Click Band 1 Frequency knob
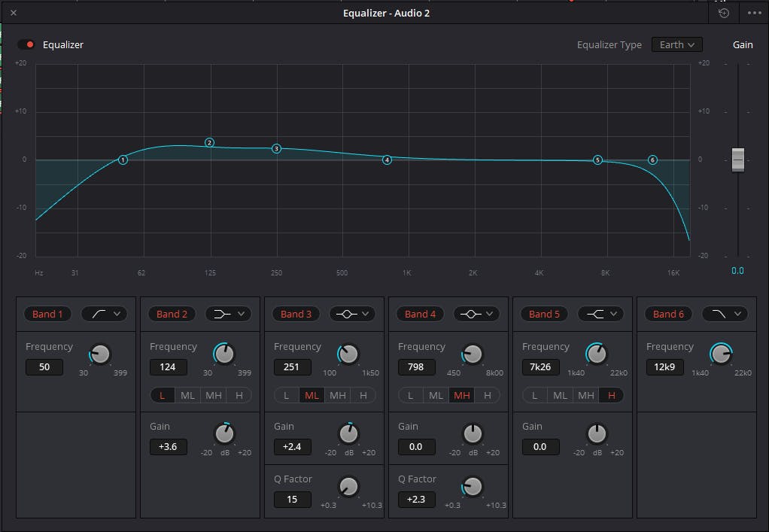 click(x=100, y=354)
